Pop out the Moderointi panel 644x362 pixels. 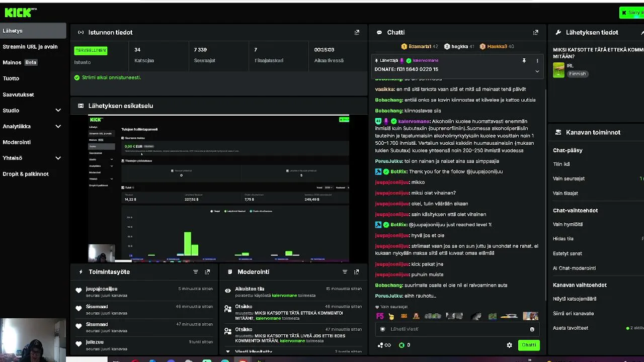point(356,272)
